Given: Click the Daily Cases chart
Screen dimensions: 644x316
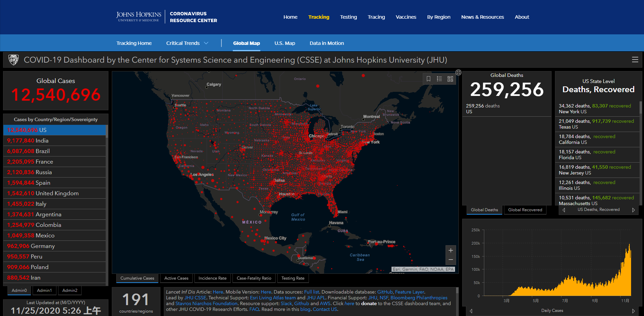Looking at the screenshot, I should click(x=552, y=264).
